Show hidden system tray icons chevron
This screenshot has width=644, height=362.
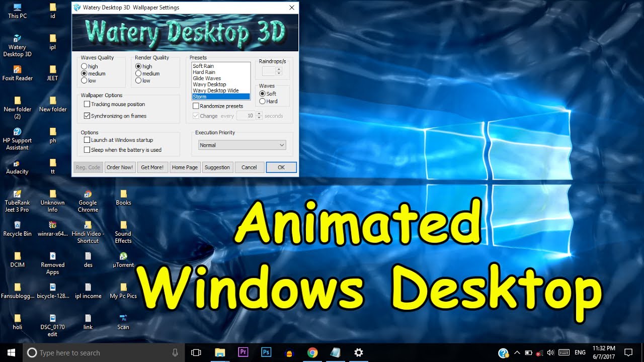tap(517, 352)
